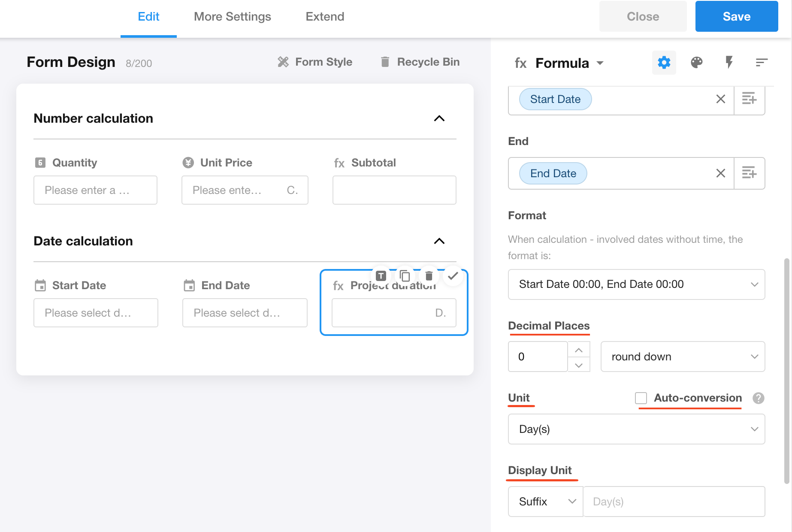Switch to the More Settings tab
Screen dimensions: 792x532
point(232,17)
